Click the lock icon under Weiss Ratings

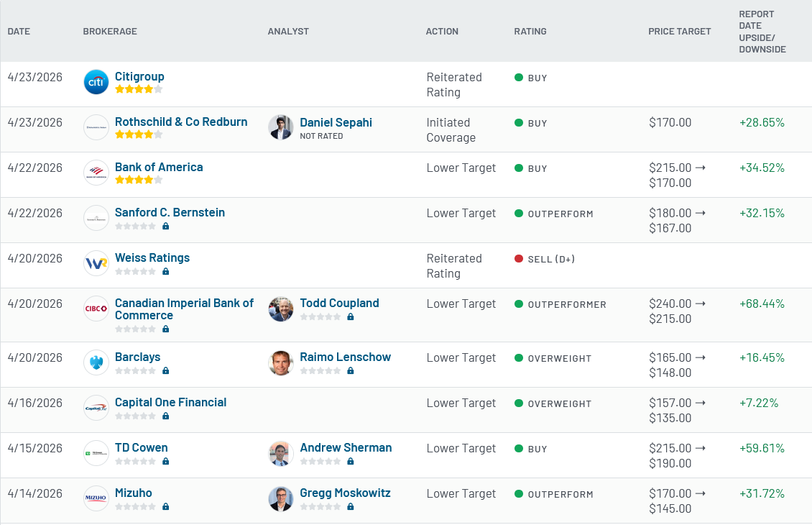point(166,272)
